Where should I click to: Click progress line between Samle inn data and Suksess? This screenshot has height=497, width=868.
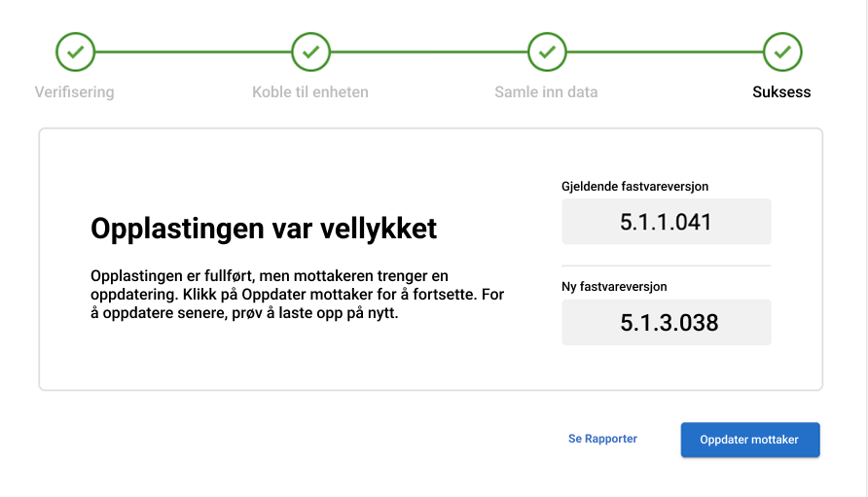pos(665,52)
